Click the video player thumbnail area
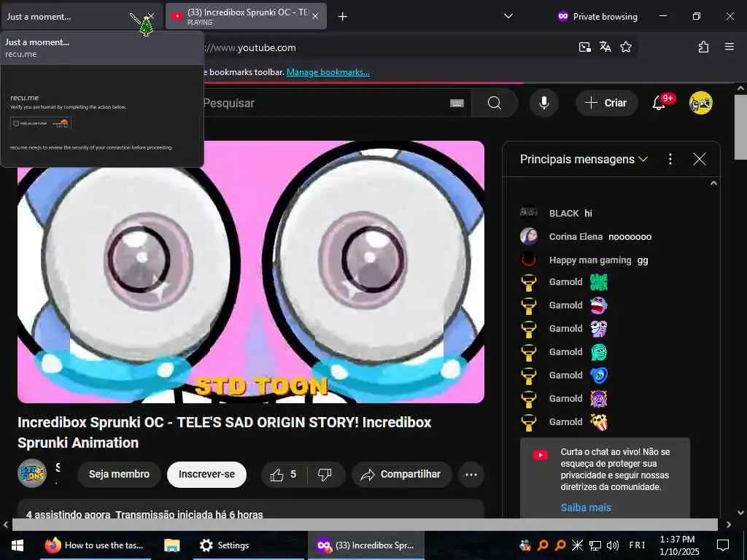Viewport: 747px width, 560px height. click(x=251, y=272)
